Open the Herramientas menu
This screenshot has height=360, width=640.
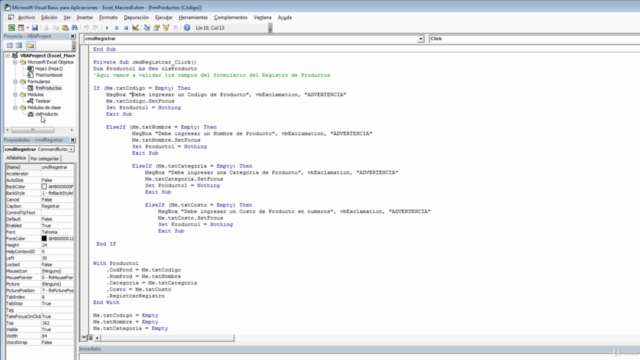(x=193, y=18)
